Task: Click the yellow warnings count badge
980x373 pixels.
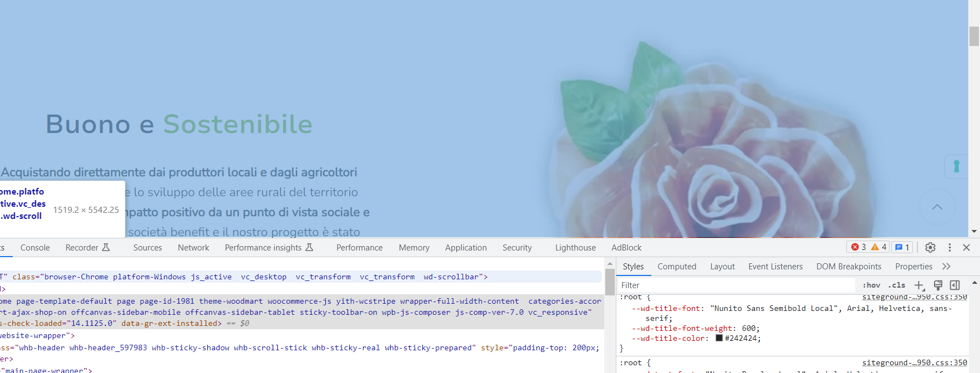Action: coord(879,247)
